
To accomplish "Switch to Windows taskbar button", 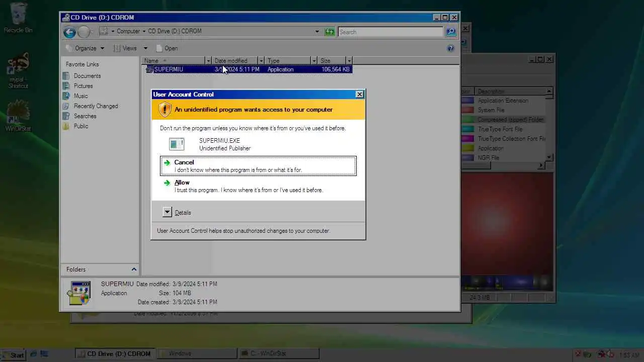I will click(x=197, y=354).
